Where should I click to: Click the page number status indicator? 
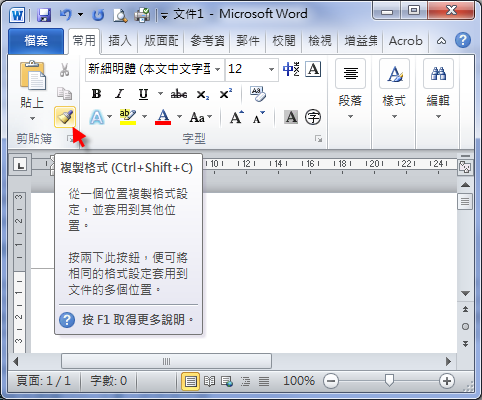[44, 381]
